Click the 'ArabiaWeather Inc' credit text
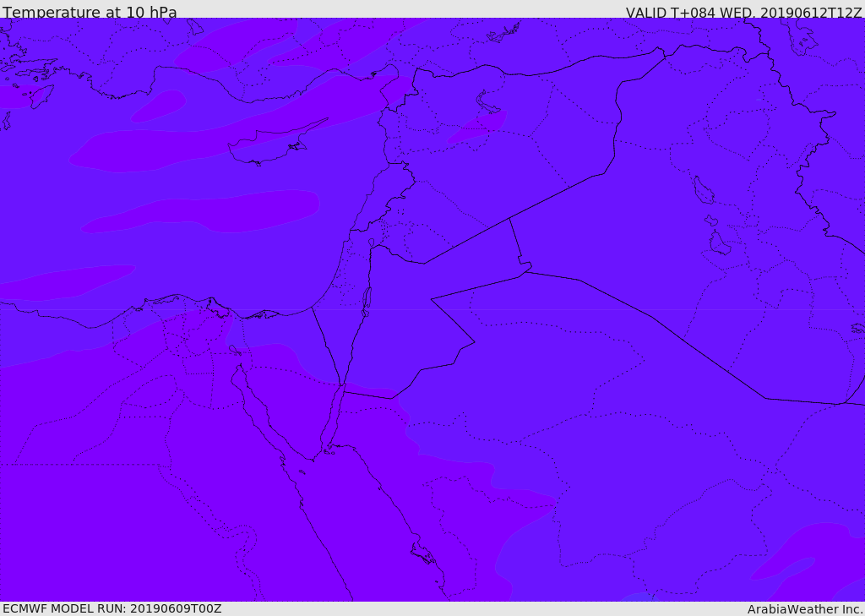The height and width of the screenshot is (616, 865). (x=805, y=609)
